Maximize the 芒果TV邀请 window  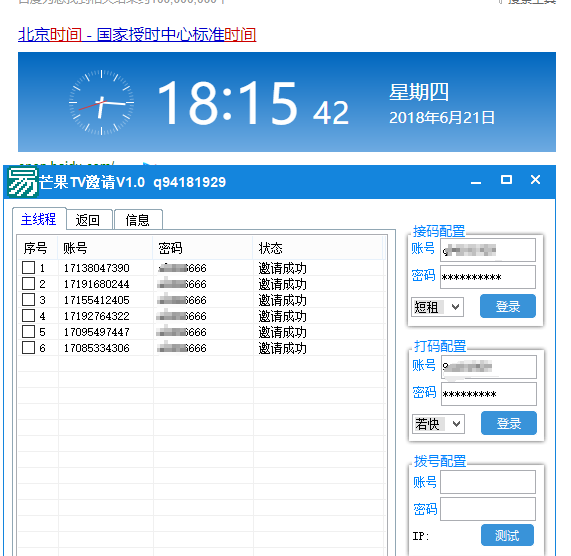(x=506, y=180)
